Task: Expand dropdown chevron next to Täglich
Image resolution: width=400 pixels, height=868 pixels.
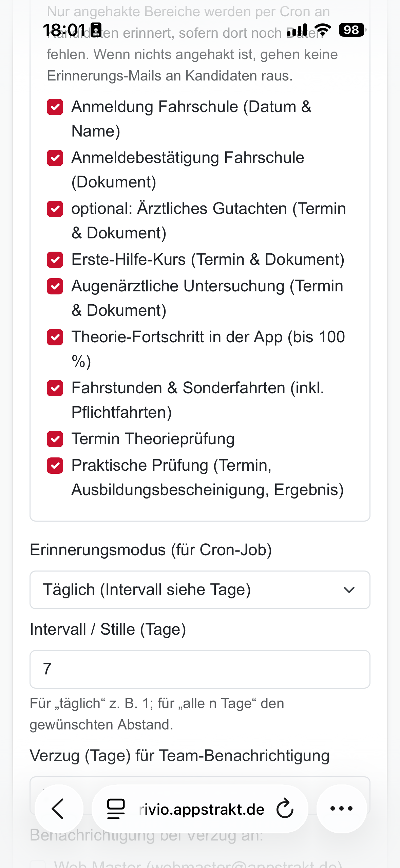Action: [x=349, y=590]
